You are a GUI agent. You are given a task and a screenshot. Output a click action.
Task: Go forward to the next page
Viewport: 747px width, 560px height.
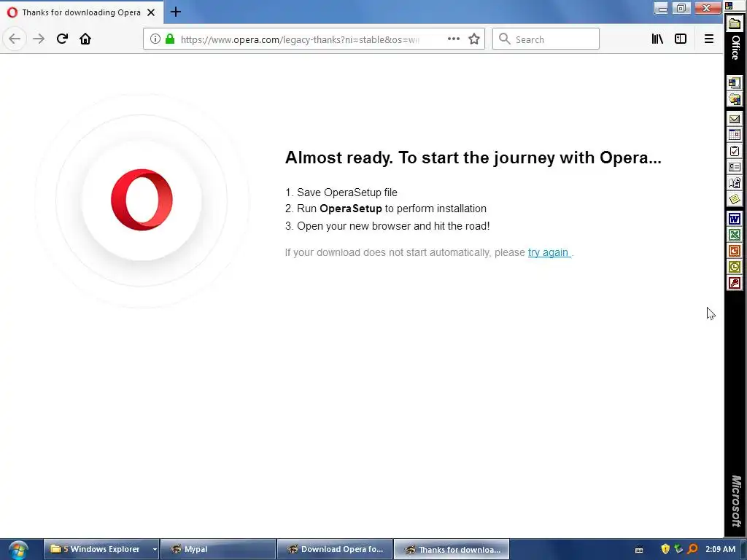click(x=39, y=39)
